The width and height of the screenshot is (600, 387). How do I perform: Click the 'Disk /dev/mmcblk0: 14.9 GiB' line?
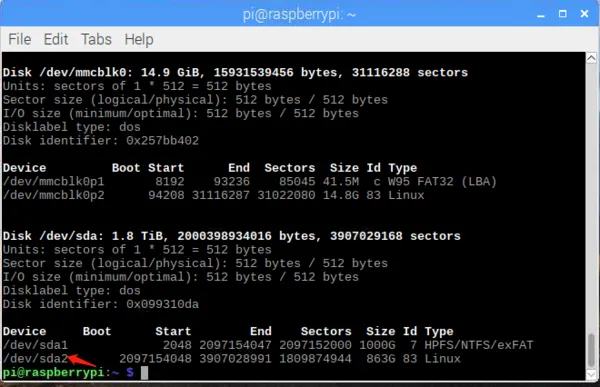(x=235, y=72)
